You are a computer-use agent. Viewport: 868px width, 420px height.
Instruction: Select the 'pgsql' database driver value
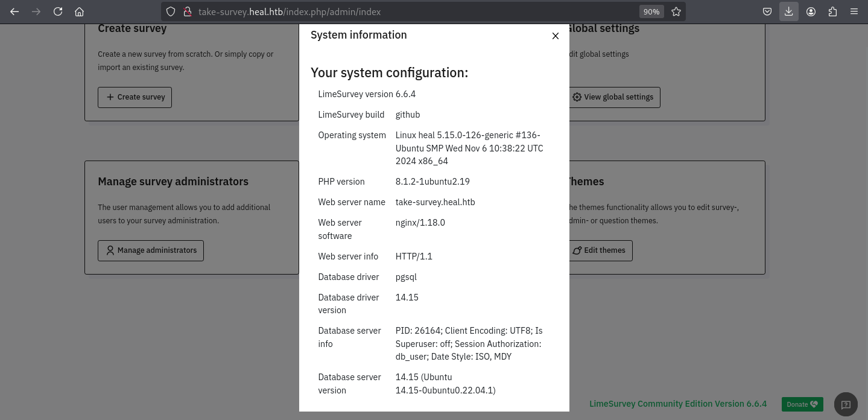pos(406,277)
